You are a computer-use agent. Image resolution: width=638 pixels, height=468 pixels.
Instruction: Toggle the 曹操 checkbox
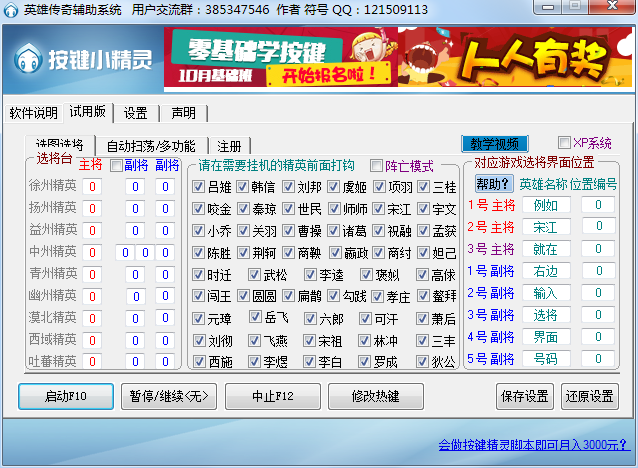pos(288,231)
